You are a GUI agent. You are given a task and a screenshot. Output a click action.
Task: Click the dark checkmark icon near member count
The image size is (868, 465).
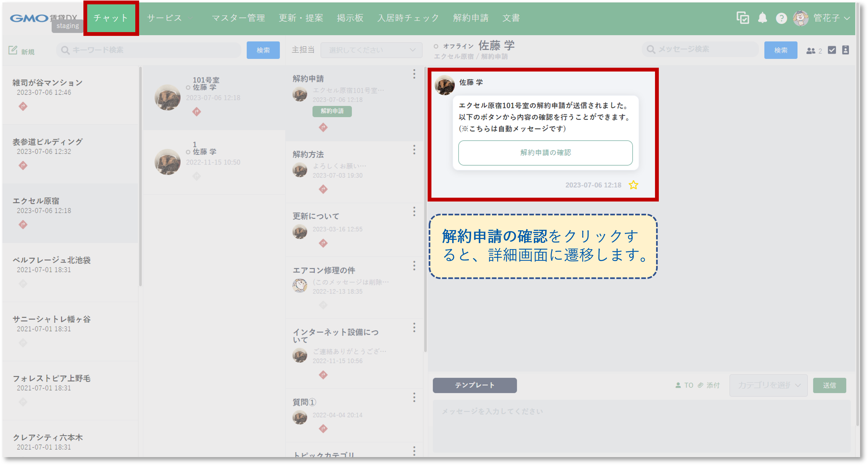[832, 50]
